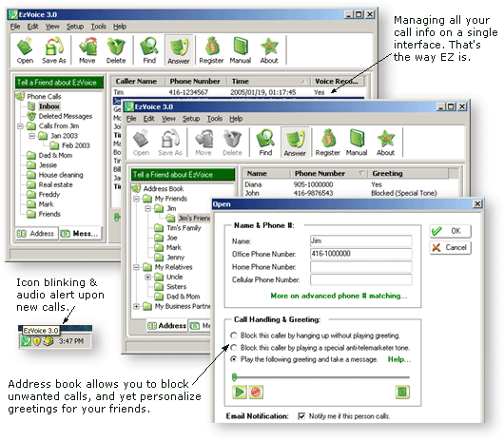Click the Home Phone Number input field

[x=361, y=267]
